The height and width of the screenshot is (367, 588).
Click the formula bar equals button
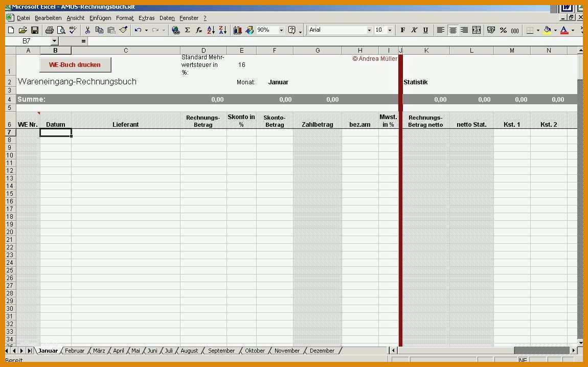[83, 41]
